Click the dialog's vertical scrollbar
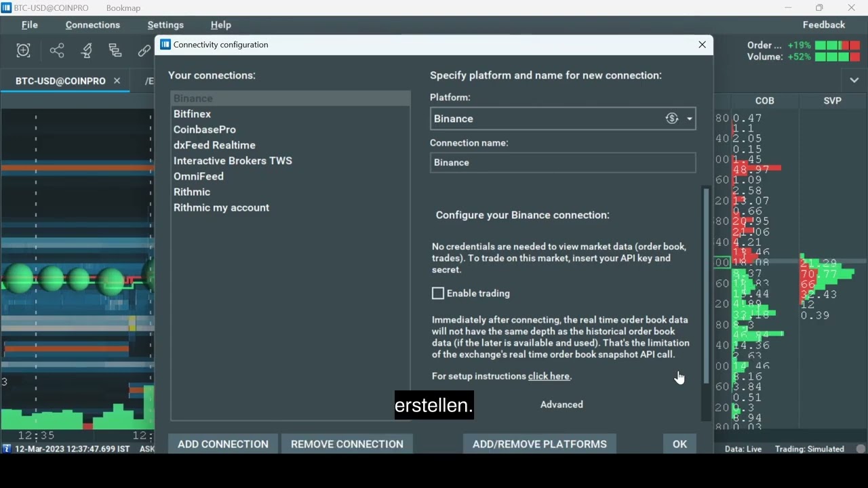The height and width of the screenshot is (488, 868). click(706, 286)
